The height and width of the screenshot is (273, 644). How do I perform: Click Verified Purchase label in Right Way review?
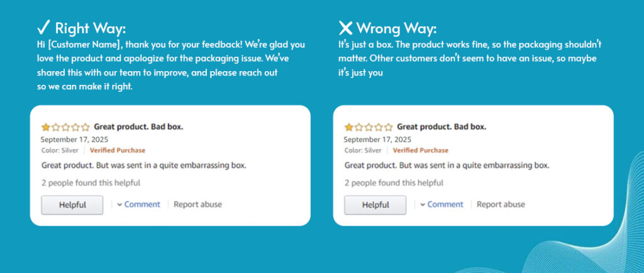[x=117, y=150]
